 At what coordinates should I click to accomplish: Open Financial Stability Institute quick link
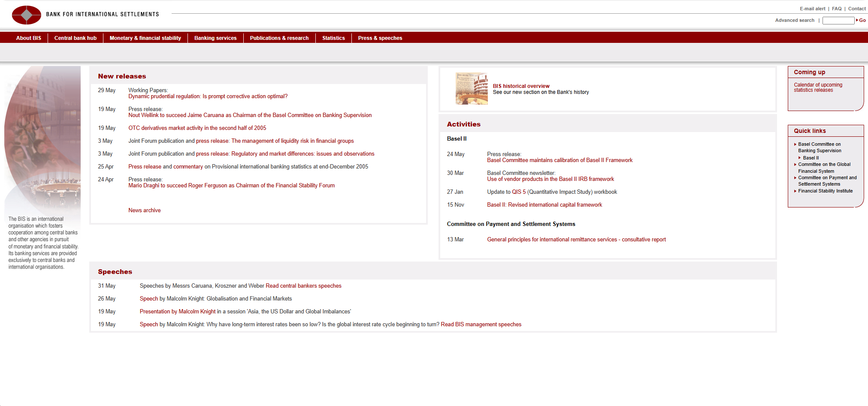826,191
